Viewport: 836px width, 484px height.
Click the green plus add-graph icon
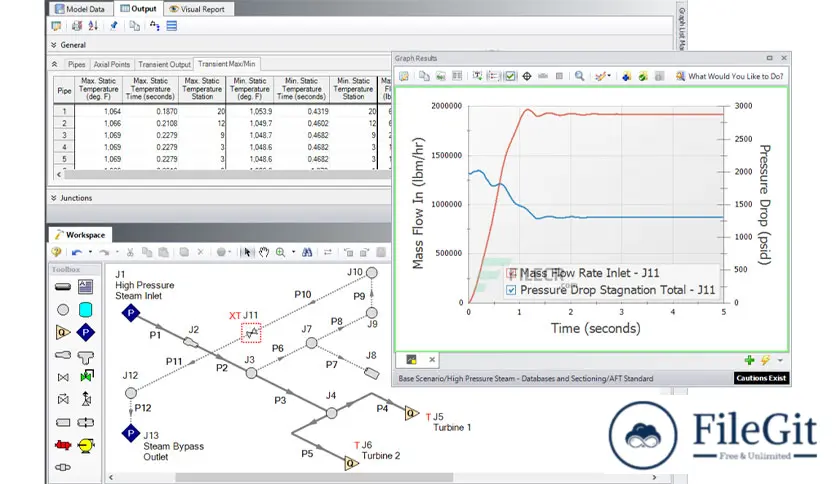pos(749,360)
